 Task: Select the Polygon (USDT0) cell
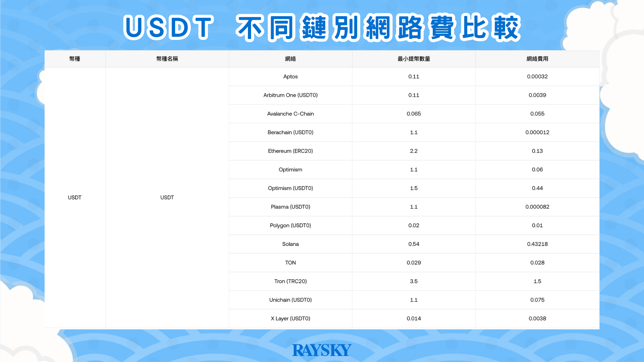(x=290, y=225)
